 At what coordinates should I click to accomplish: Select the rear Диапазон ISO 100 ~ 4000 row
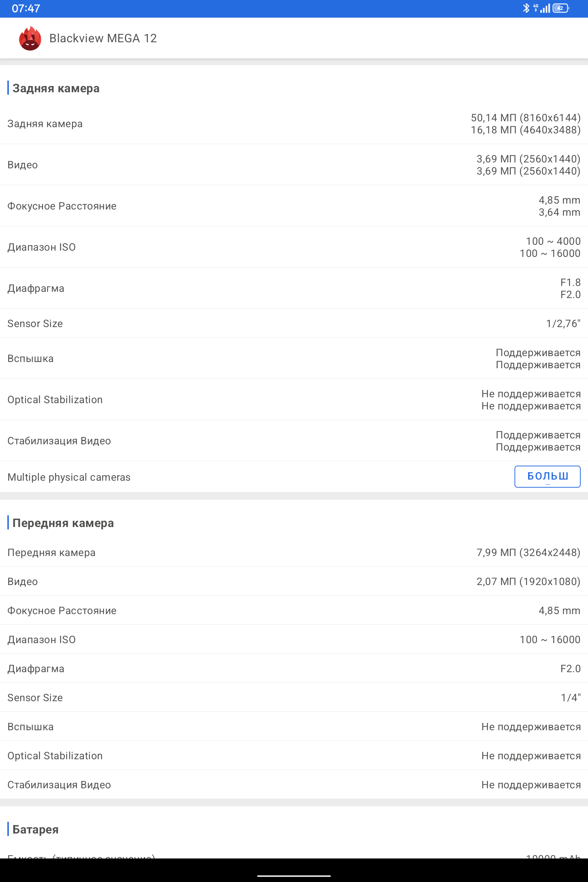[294, 247]
